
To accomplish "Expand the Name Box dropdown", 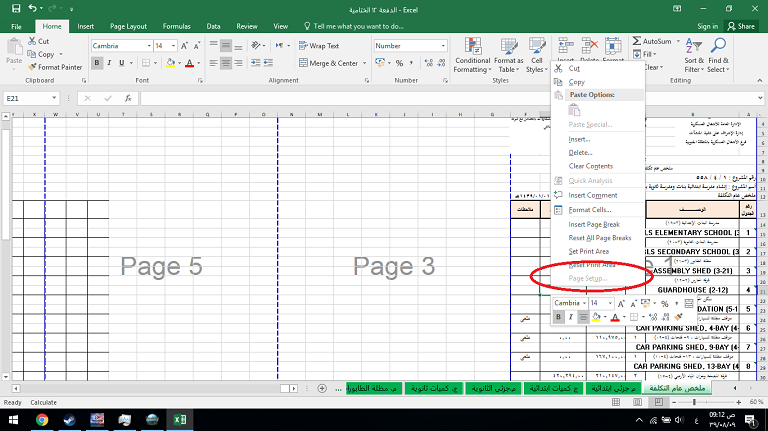I will pyautogui.click(x=54, y=98).
